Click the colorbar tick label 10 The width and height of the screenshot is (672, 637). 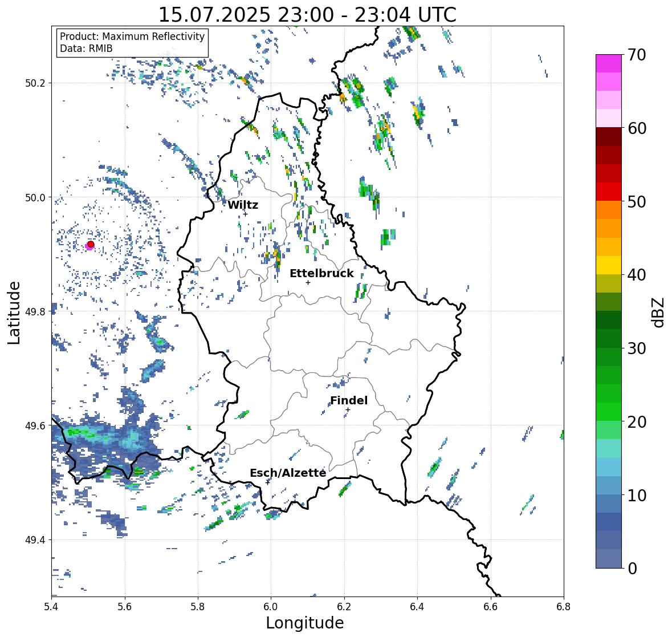[637, 495]
